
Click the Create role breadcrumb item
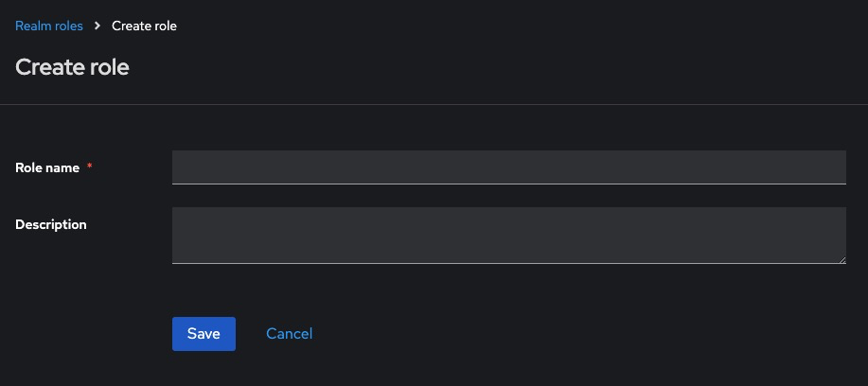(x=144, y=26)
